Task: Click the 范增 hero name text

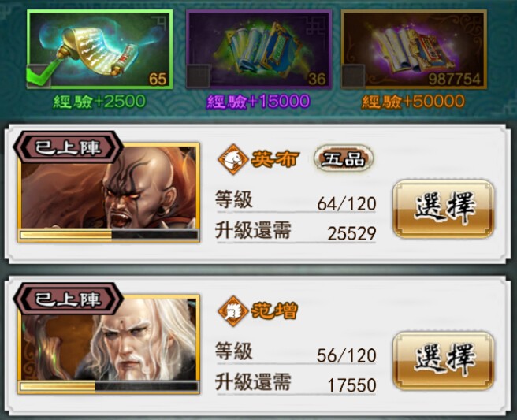Action: click(274, 311)
